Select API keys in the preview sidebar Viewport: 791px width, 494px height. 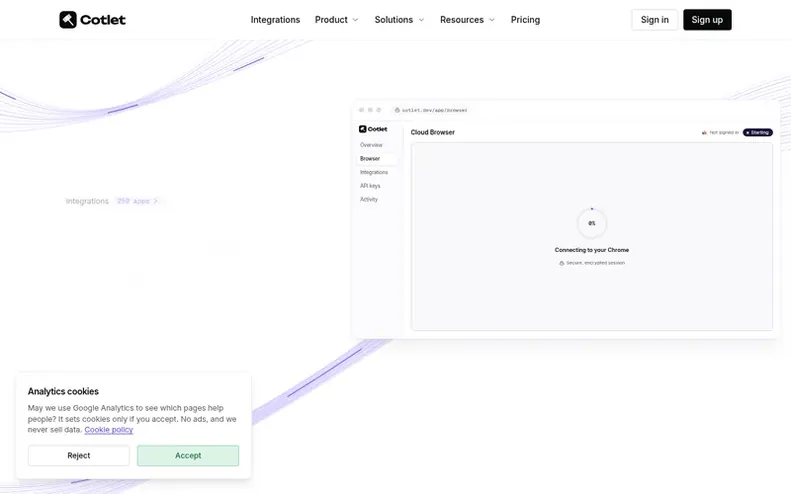pos(370,186)
